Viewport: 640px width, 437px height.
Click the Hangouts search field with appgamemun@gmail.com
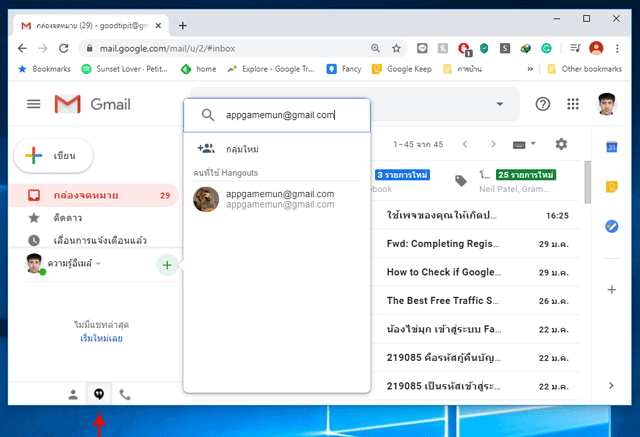[x=278, y=115]
